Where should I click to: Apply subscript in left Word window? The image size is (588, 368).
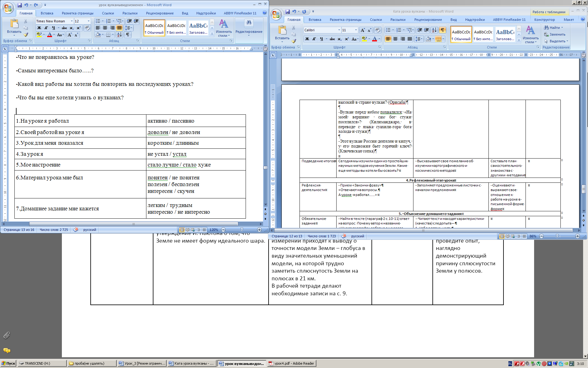[71, 28]
